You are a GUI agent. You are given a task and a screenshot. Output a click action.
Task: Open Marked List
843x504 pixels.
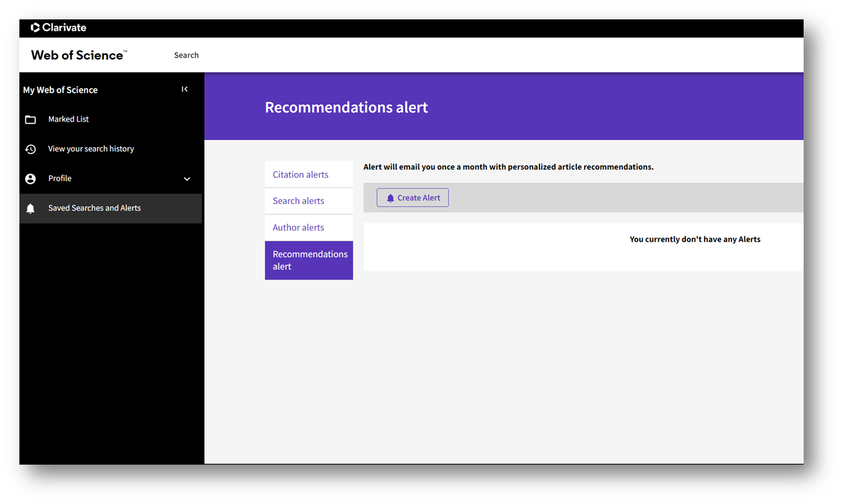(68, 119)
